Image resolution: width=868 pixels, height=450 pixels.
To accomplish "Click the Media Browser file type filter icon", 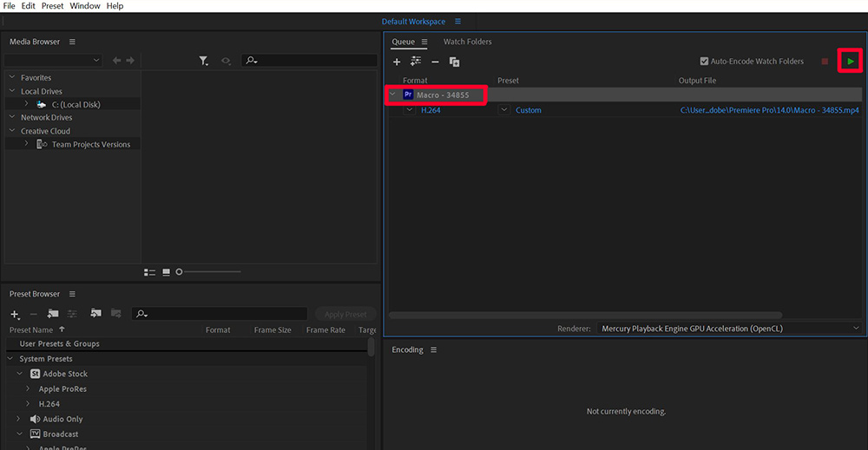I will (x=204, y=61).
